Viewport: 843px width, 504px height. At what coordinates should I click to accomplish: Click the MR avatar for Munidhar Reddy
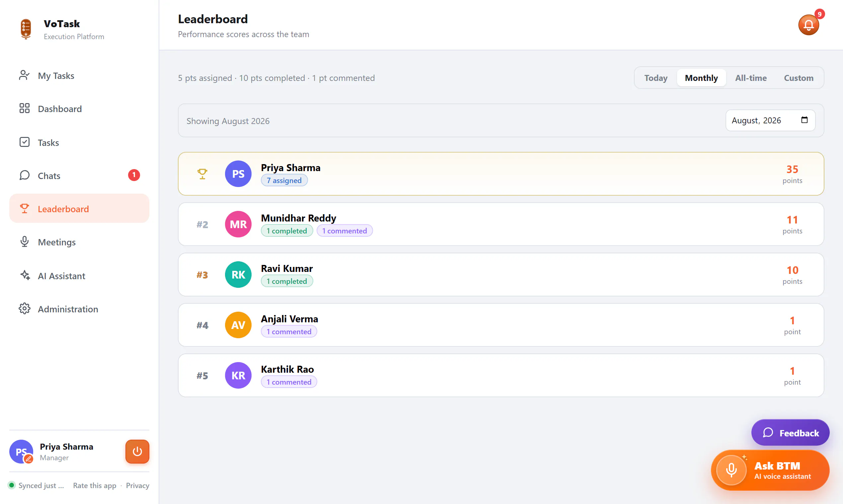(238, 224)
